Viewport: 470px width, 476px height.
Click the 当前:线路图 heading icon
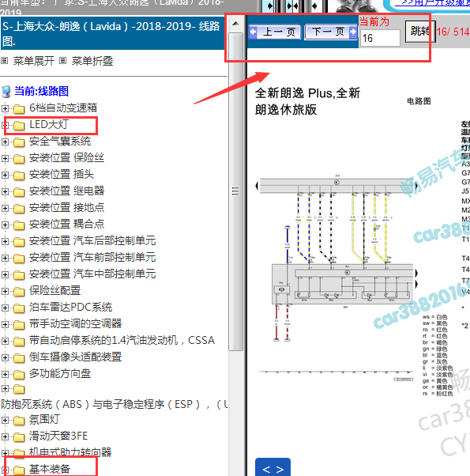pos(6,92)
